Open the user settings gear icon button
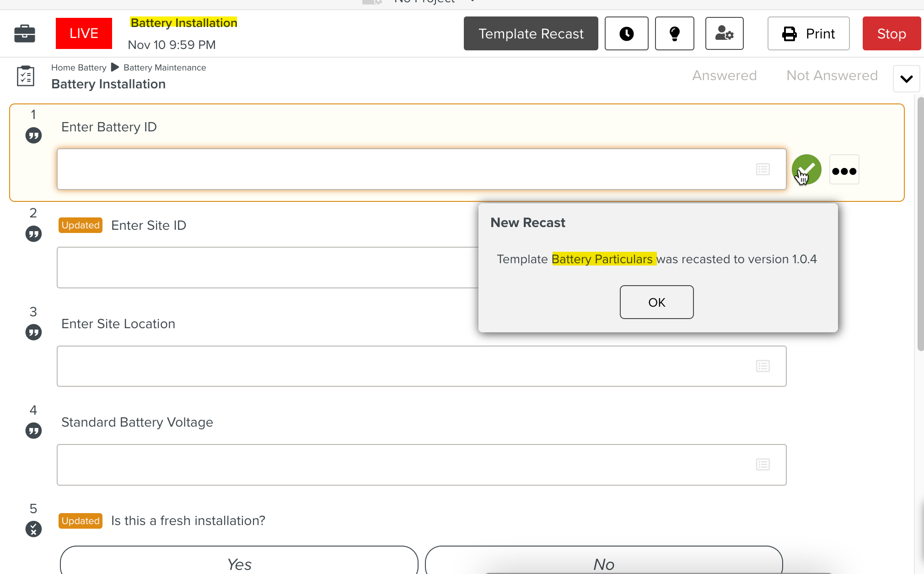The image size is (924, 574). point(724,33)
